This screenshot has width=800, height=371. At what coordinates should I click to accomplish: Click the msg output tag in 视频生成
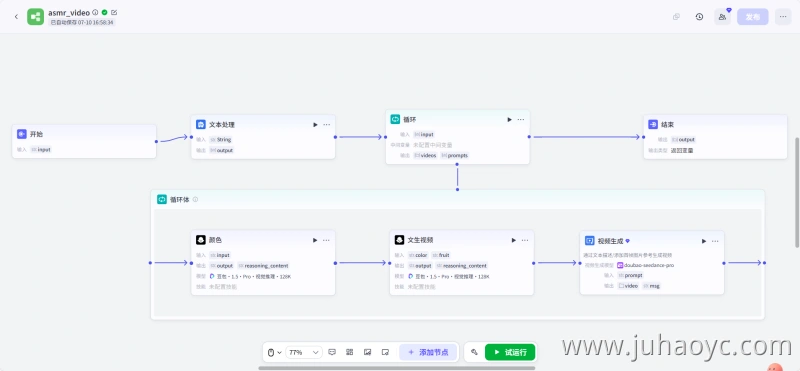click(652, 286)
